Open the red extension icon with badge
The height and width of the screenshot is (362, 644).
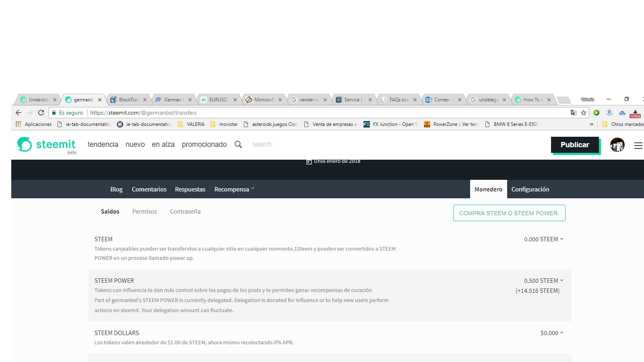(635, 113)
